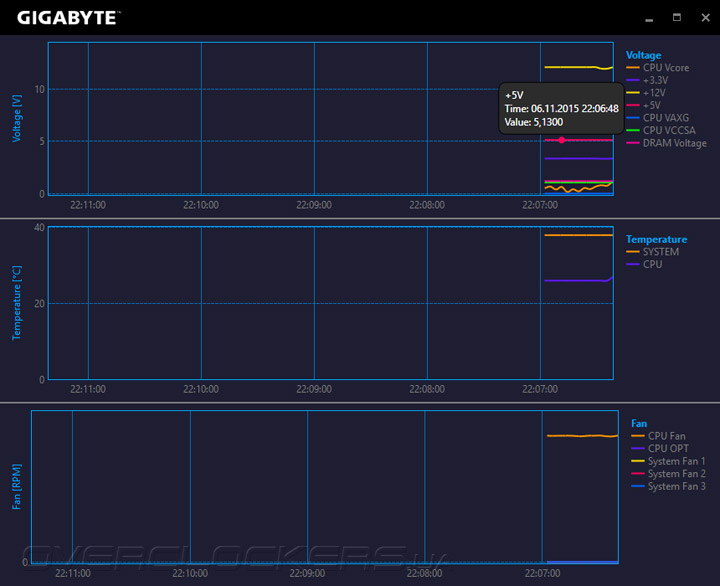
Task: Toggle the DRAM Voltage legend entry
Action: point(666,143)
